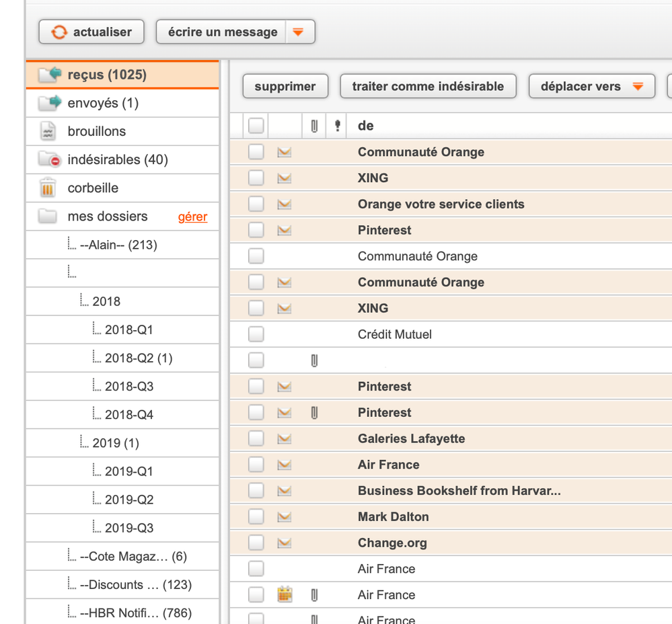
Task: Click the supprimer button
Action: (x=285, y=86)
